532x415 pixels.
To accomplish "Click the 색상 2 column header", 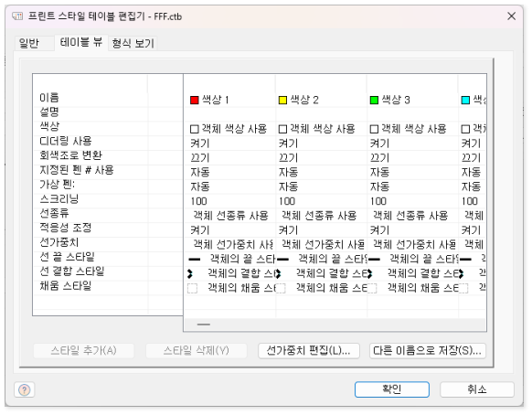I will tap(304, 101).
